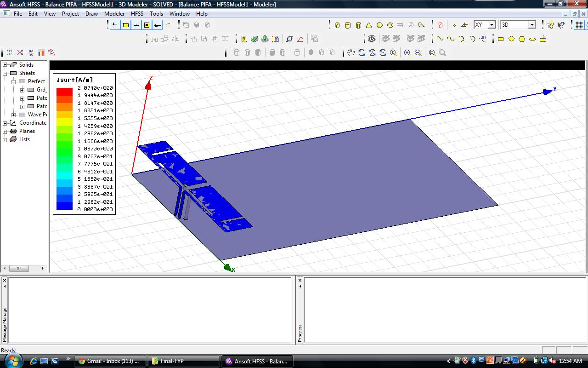
Task: Open the Modeler menu
Action: [114, 14]
